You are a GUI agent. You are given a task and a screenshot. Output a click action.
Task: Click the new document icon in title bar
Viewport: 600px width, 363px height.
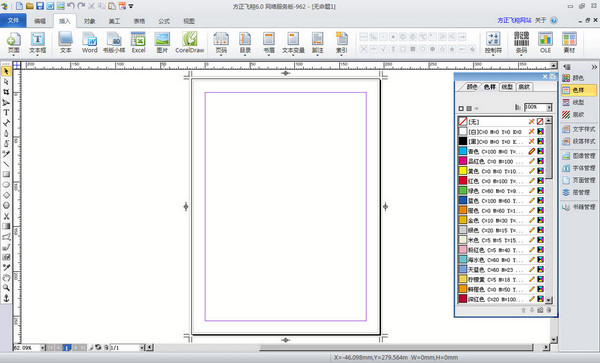[x=19, y=6]
